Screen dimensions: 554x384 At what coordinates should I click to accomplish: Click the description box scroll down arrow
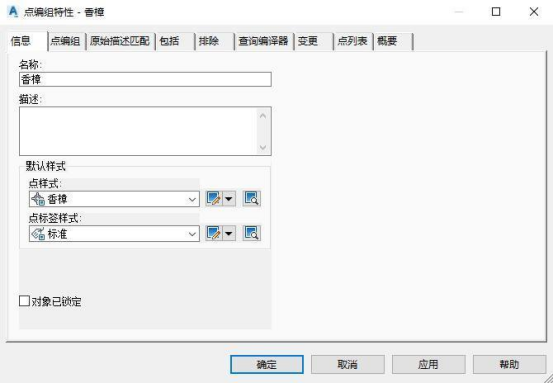pyautogui.click(x=263, y=147)
